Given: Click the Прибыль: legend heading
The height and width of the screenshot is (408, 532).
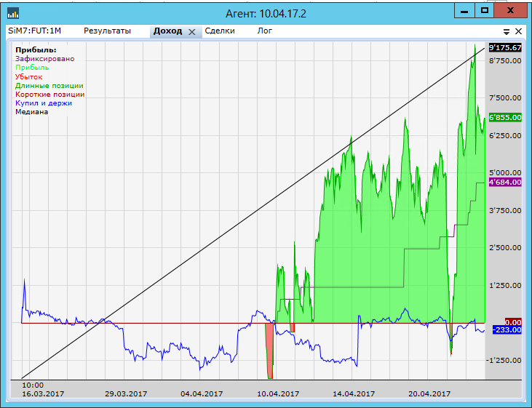Looking at the screenshot, I should tap(36, 50).
